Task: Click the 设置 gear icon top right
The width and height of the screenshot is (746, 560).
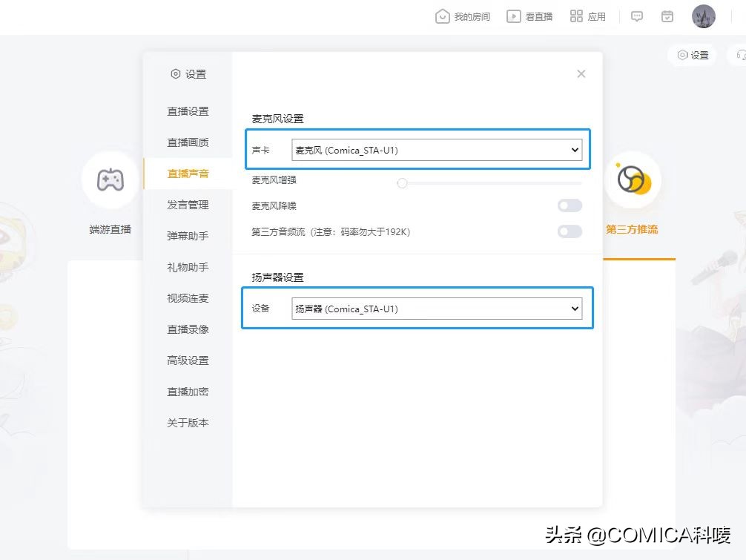Action: point(691,54)
